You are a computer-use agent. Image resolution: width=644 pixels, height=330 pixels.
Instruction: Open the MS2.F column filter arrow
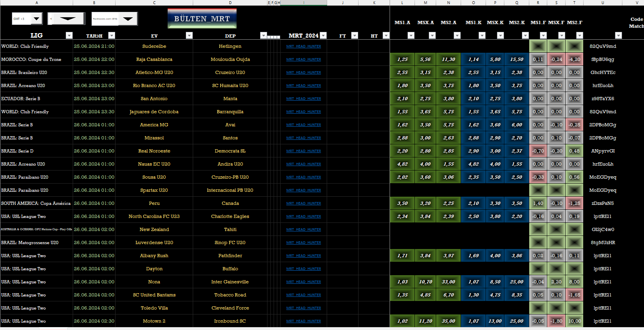pos(579,36)
